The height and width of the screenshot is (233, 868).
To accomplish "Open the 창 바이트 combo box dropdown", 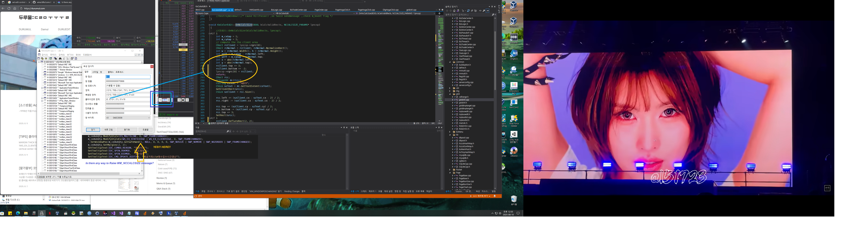I will click(x=149, y=118).
